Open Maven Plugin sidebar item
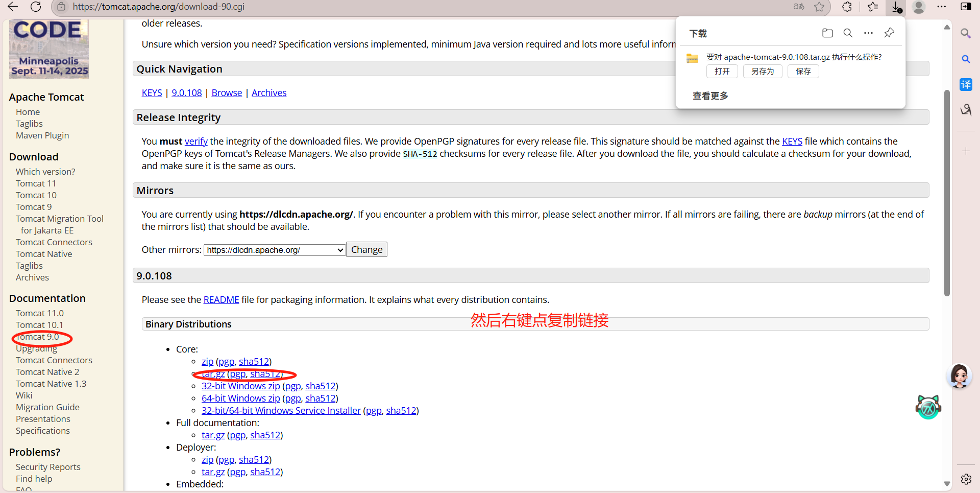 tap(42, 135)
